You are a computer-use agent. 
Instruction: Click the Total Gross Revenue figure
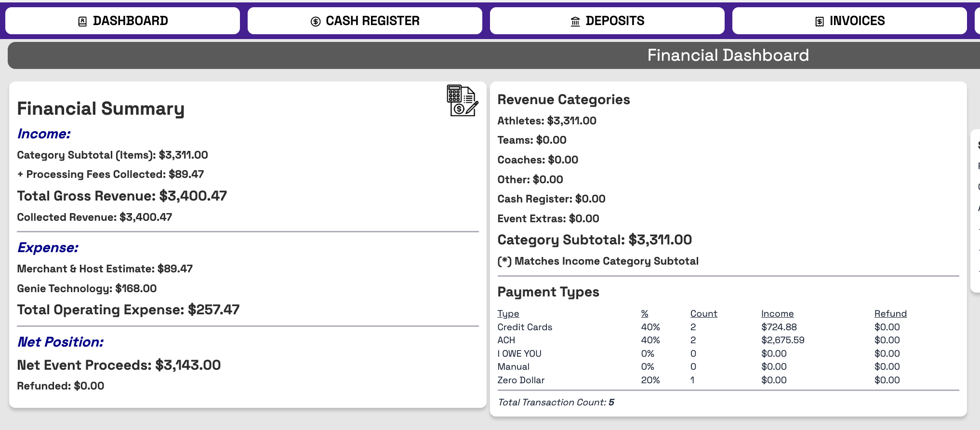[193, 196]
